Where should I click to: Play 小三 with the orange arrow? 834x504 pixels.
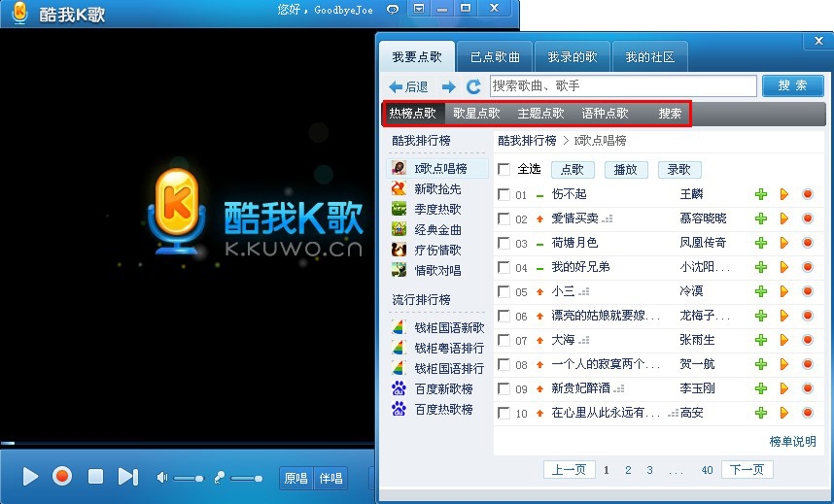point(784,291)
